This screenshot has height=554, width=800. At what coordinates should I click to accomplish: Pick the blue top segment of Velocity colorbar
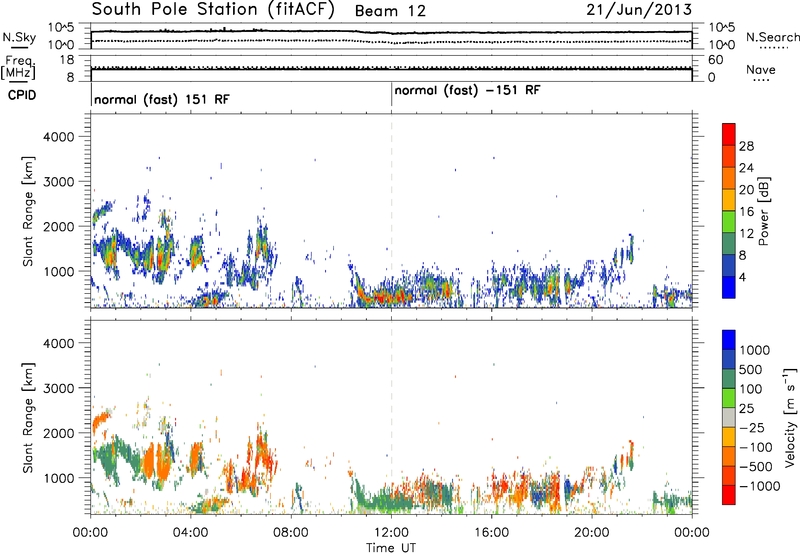[x=729, y=340]
